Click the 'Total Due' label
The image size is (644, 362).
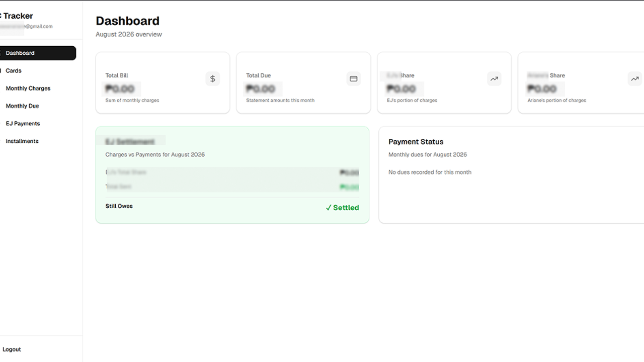(x=259, y=75)
